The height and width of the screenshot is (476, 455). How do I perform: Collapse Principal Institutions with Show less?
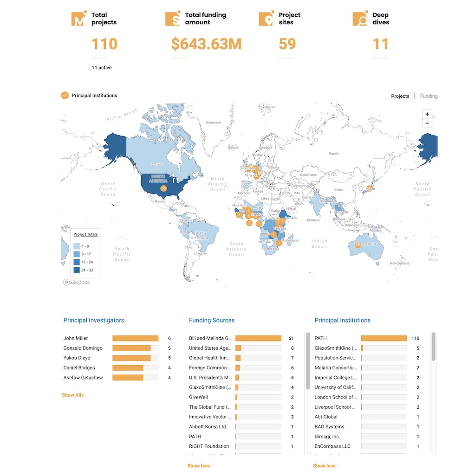click(x=325, y=466)
